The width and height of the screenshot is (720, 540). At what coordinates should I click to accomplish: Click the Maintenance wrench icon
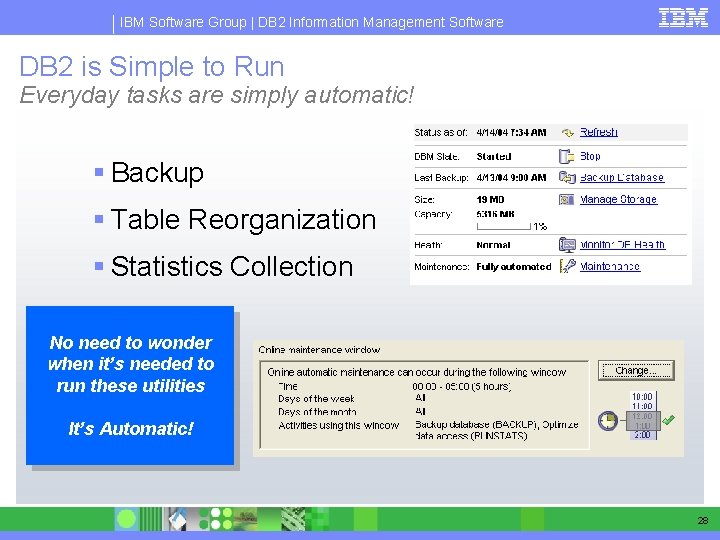(568, 266)
